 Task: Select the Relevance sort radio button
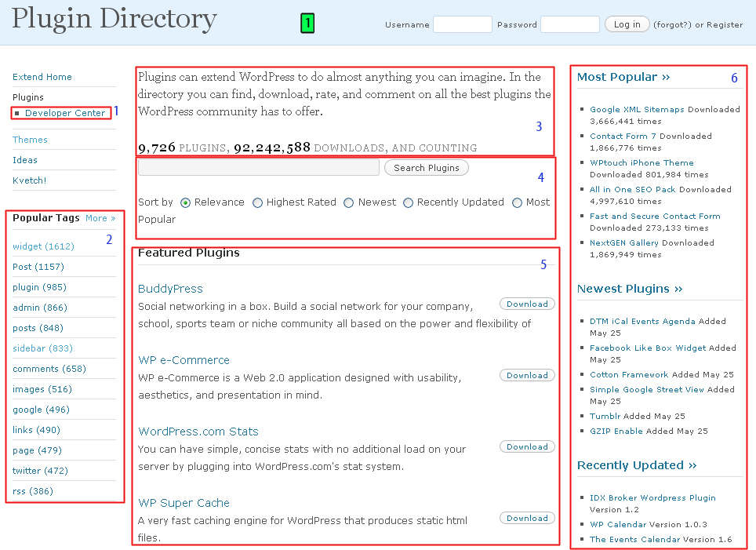185,202
